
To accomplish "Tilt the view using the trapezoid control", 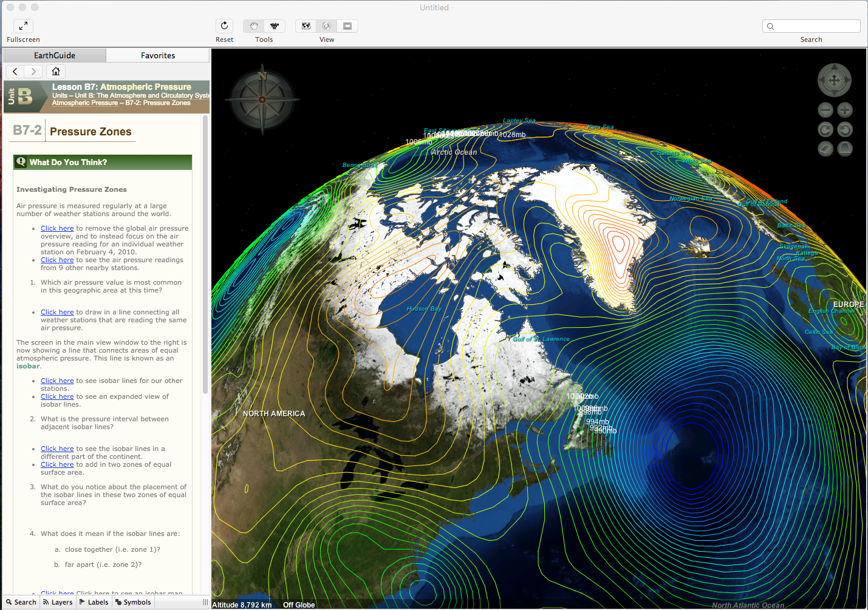I will (845, 148).
